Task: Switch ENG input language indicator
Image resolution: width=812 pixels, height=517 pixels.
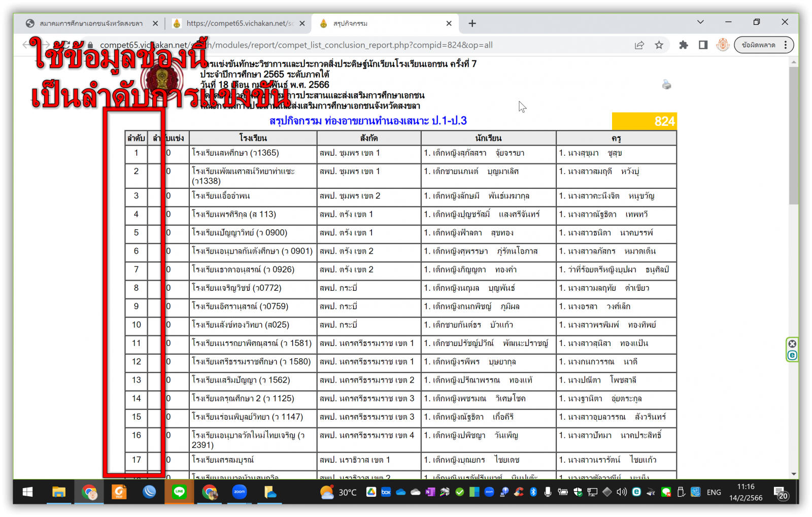Action: (714, 492)
